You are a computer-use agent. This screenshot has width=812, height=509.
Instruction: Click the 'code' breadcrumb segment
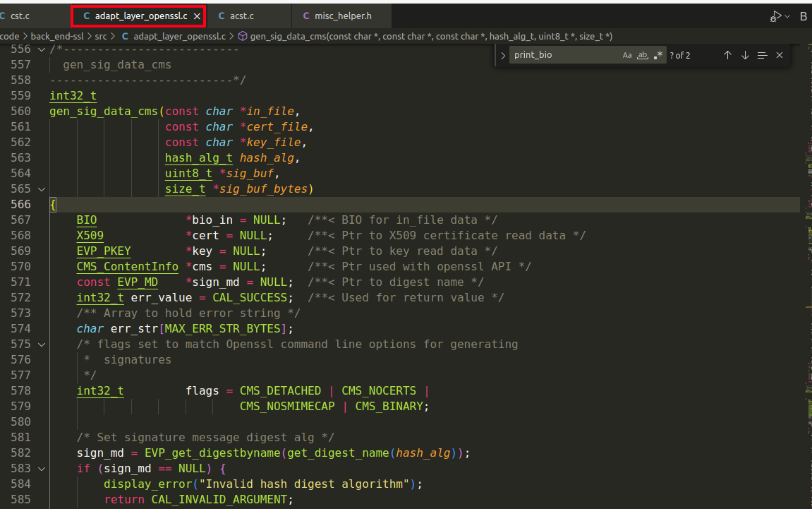[x=9, y=36]
